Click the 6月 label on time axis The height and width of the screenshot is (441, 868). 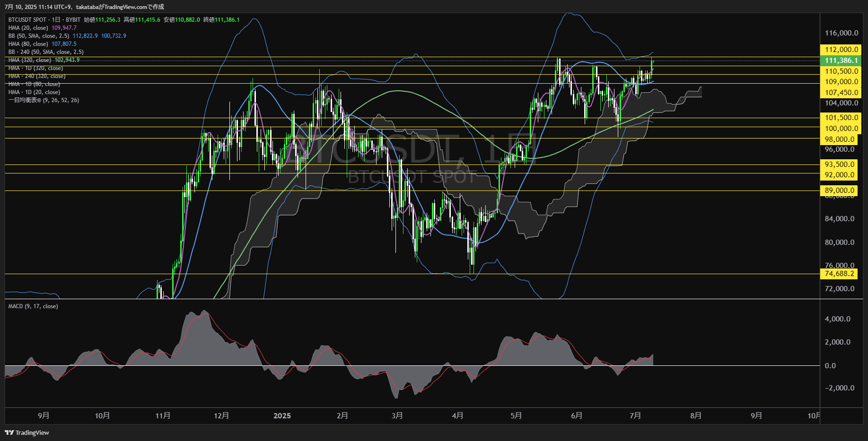click(577, 415)
